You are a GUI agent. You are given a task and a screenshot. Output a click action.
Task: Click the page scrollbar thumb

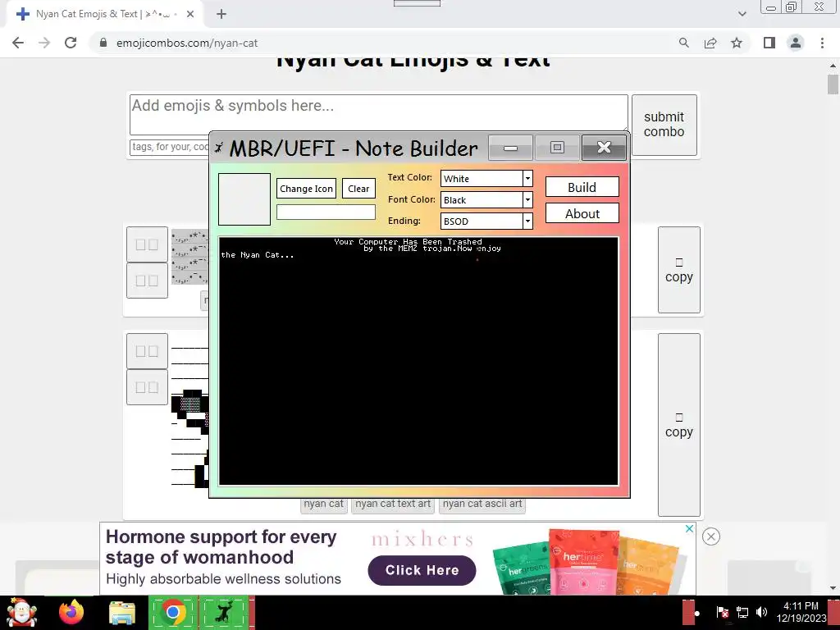click(x=833, y=84)
